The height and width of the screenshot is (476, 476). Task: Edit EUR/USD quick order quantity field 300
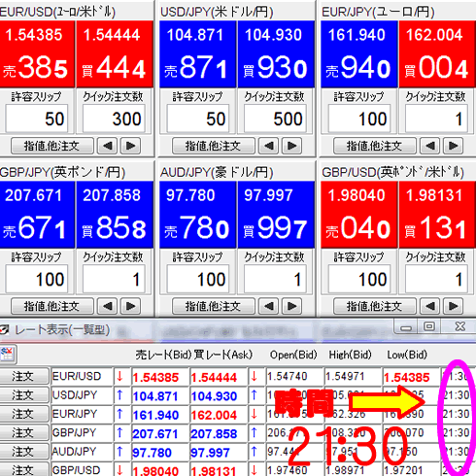pos(114,119)
